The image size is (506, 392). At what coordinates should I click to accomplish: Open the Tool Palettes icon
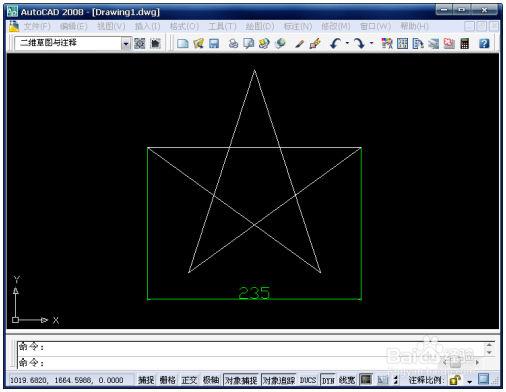coord(418,43)
